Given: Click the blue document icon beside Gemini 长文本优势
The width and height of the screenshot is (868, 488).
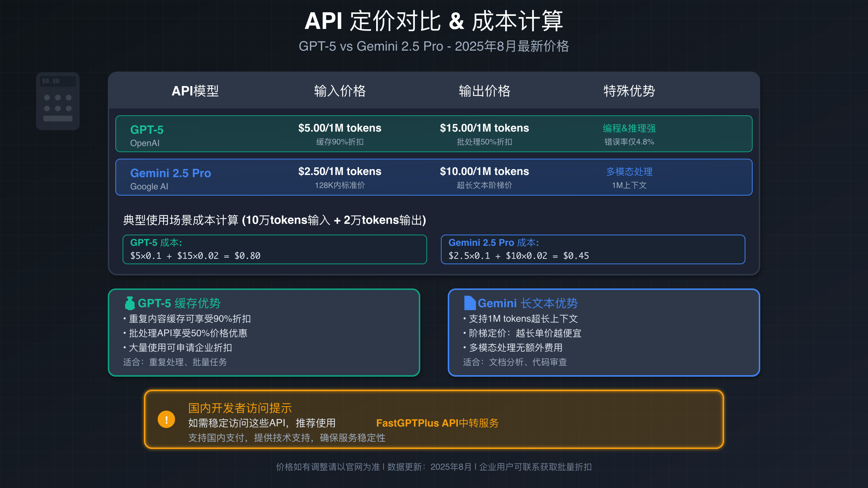Looking at the screenshot, I should click(x=470, y=303).
